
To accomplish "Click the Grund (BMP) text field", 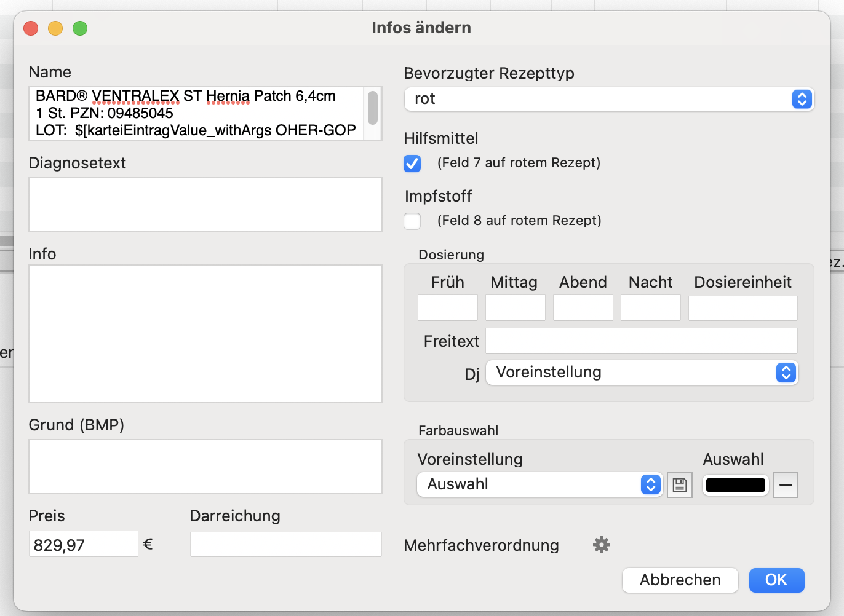I will click(x=205, y=467).
